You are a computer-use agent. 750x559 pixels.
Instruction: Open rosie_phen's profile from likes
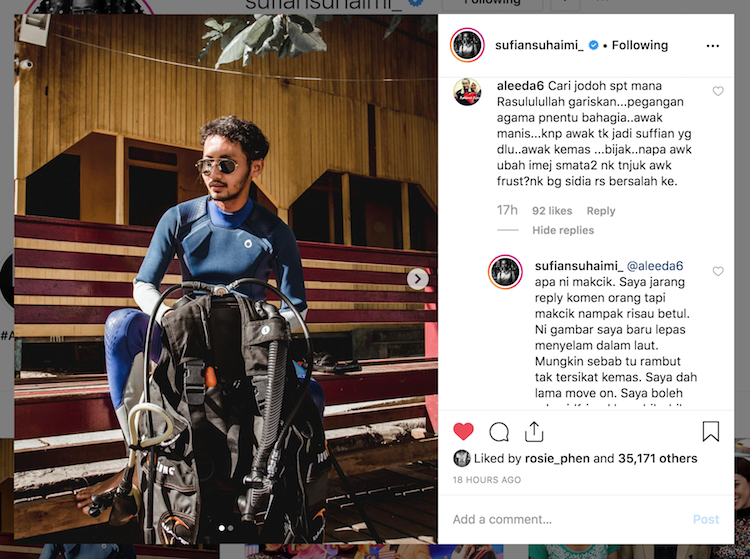point(557,459)
